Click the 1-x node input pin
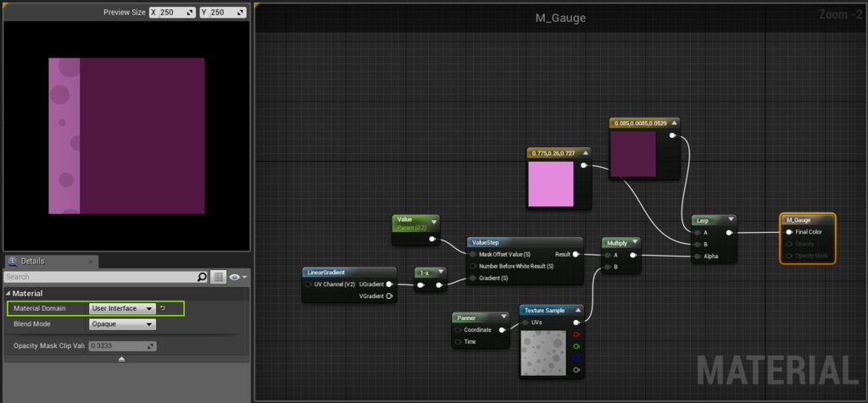The width and height of the screenshot is (868, 403). 420,285
